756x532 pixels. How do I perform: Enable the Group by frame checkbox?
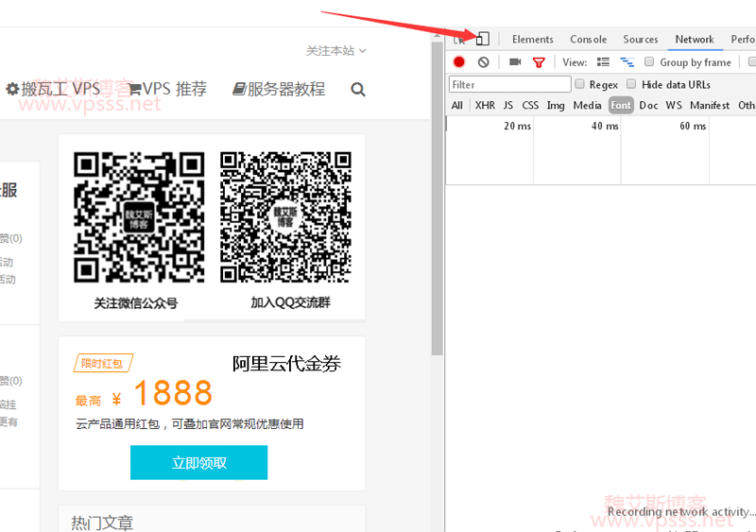pos(649,62)
